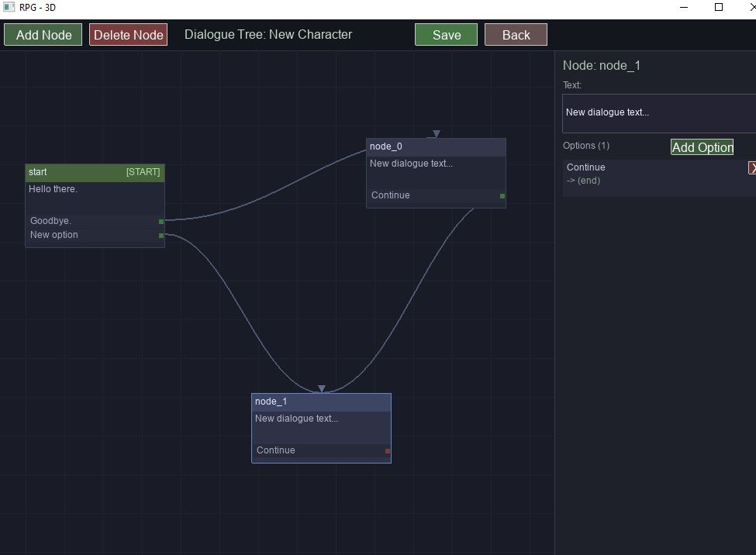756x555 pixels.
Task: Click the Goodbye option output connector
Action: pyautogui.click(x=161, y=222)
